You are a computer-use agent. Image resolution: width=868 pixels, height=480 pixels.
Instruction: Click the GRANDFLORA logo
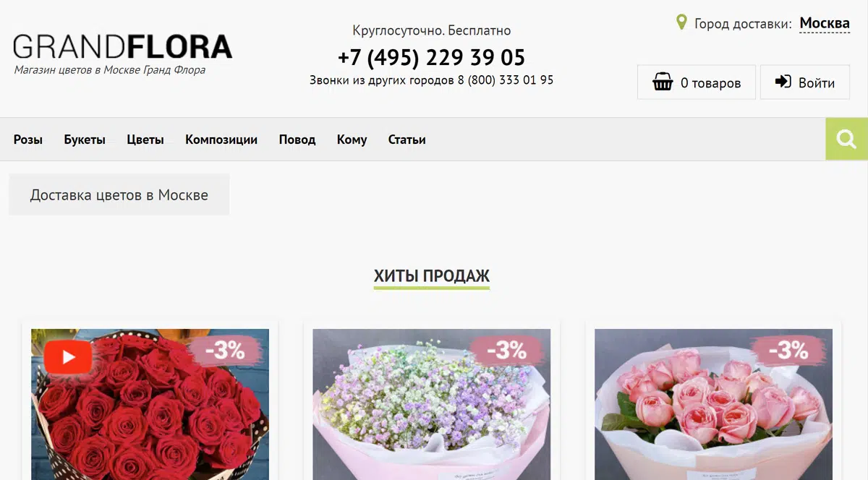[x=123, y=47]
